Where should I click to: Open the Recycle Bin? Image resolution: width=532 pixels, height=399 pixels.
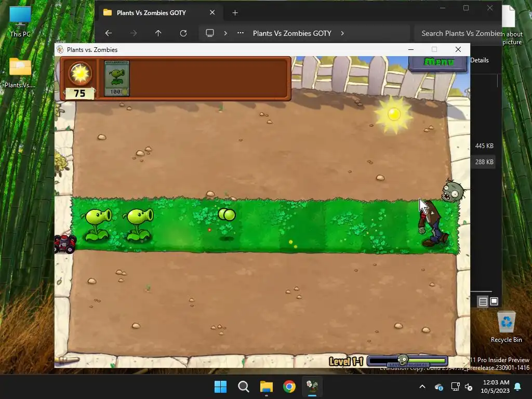(506, 327)
